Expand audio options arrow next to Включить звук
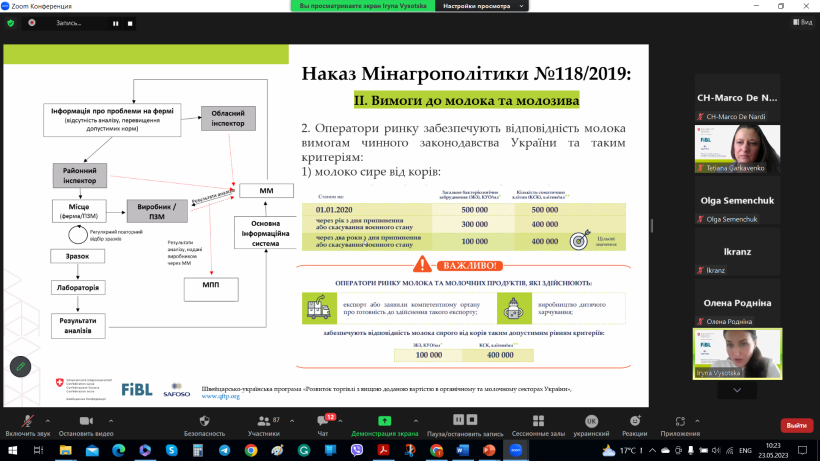 (48, 421)
